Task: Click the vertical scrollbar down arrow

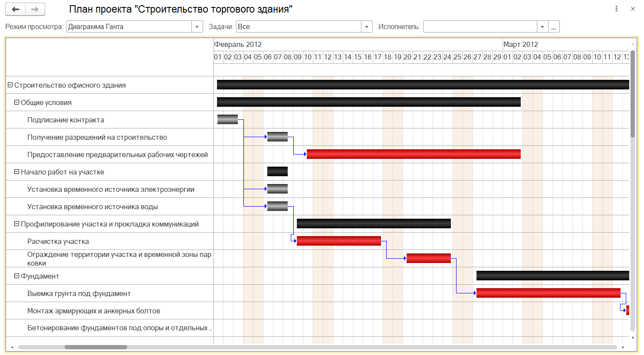Action: click(633, 338)
